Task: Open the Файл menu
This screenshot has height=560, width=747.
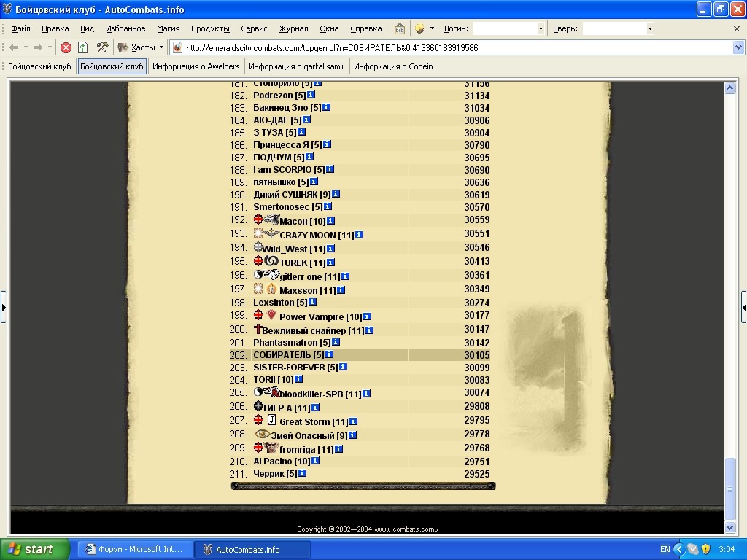Action: pyautogui.click(x=20, y=28)
